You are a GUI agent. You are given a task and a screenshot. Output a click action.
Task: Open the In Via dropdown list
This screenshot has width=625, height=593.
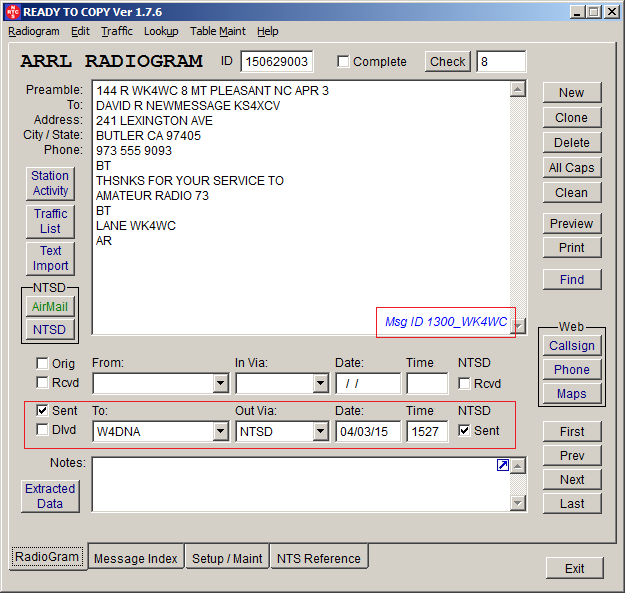(x=320, y=383)
